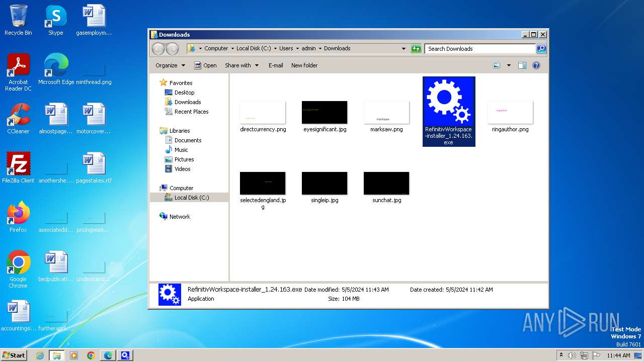The height and width of the screenshot is (362, 644).
Task: Click E-mail in the Explorer toolbar
Action: pyautogui.click(x=276, y=65)
